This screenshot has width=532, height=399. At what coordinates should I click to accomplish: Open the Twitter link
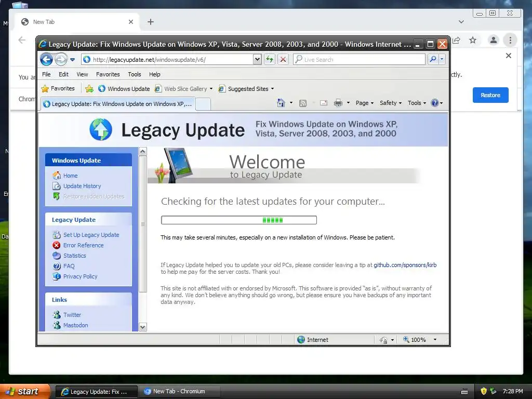click(x=72, y=315)
